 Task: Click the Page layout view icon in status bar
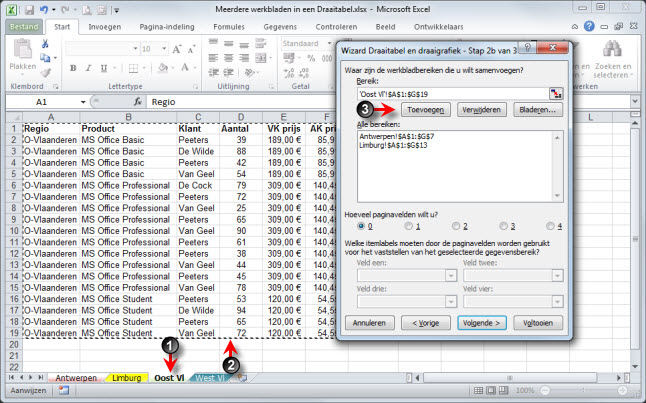pyautogui.click(x=491, y=390)
